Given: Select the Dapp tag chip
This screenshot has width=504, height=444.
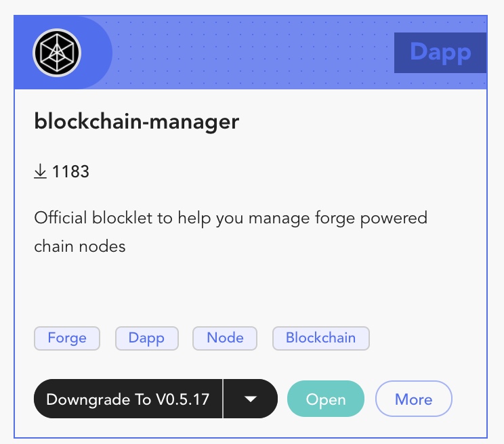Looking at the screenshot, I should point(146,338).
